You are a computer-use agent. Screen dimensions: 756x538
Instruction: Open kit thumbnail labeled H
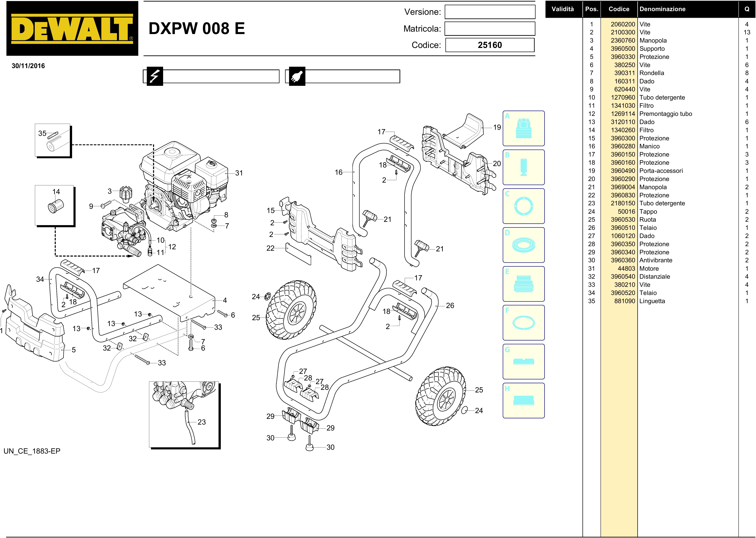pos(523,401)
